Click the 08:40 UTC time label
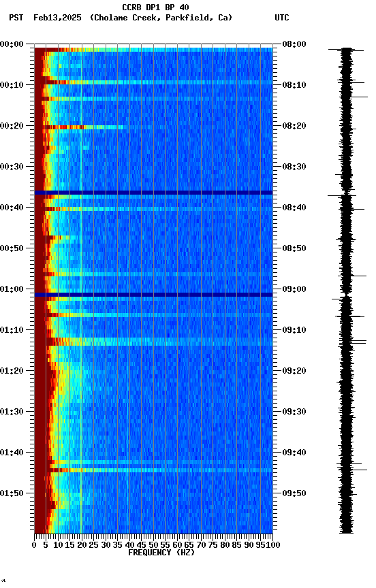This screenshot has width=376, height=588. pyautogui.click(x=294, y=208)
